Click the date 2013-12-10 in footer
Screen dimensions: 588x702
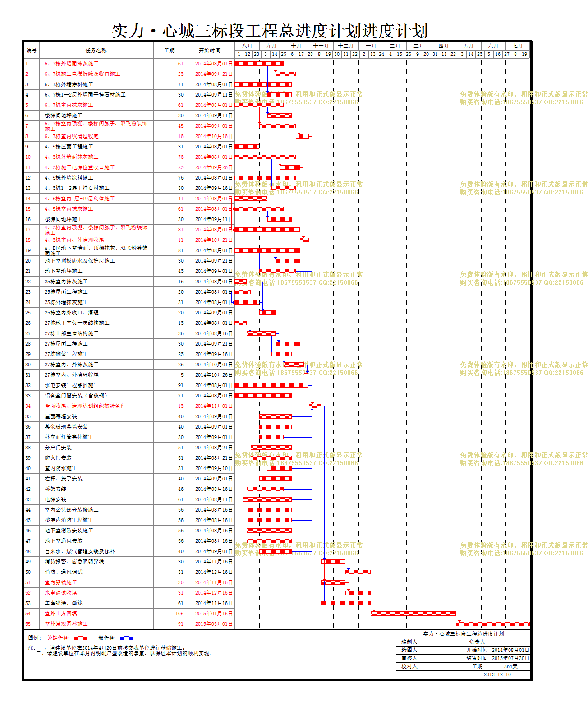click(x=497, y=674)
